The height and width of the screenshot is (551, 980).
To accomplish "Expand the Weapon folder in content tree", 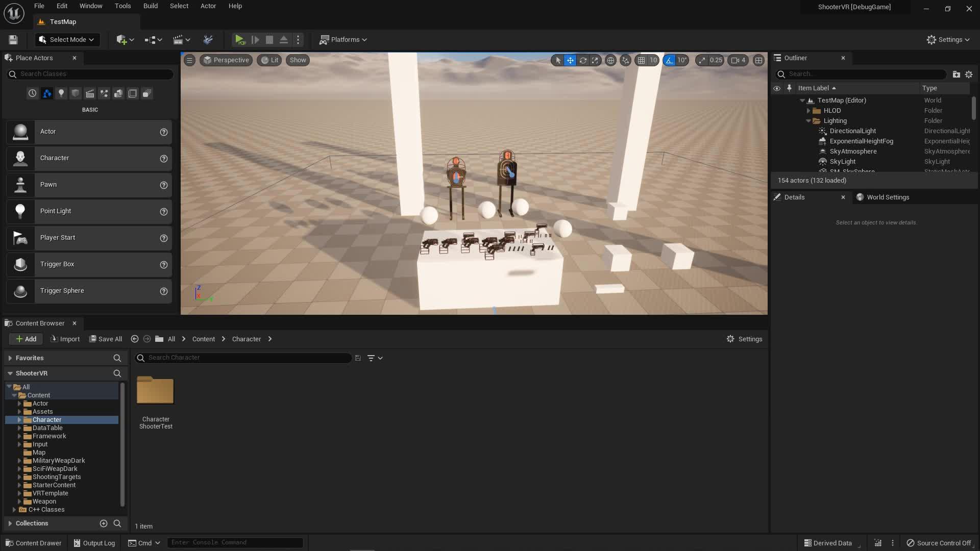I will coord(19,502).
